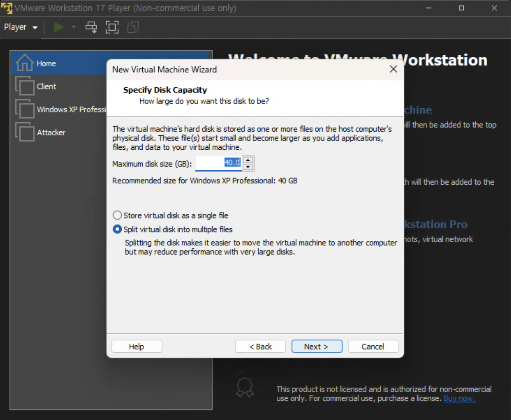The image size is (511, 420).
Task: Enter full screen mode icon
Action: click(x=112, y=27)
